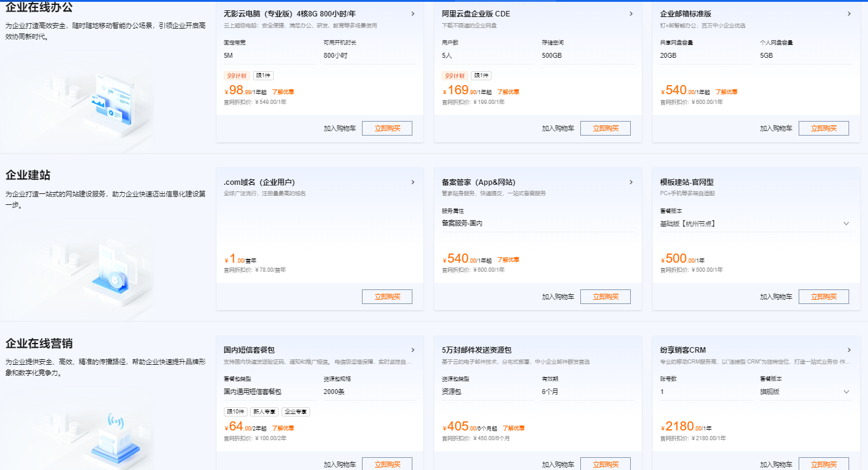Image resolution: width=868 pixels, height=470 pixels.
Task: Open details arrow on 无影云电脑 card
Action: (x=413, y=14)
